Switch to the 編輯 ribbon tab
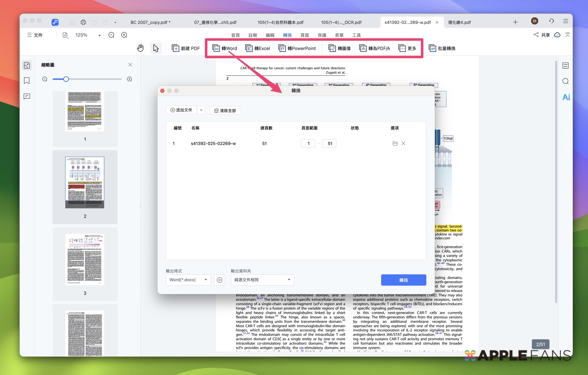This screenshot has width=588, height=375. click(270, 35)
